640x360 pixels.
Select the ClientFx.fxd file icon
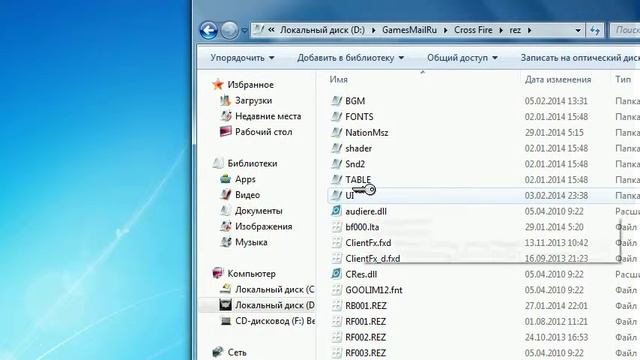pos(336,243)
